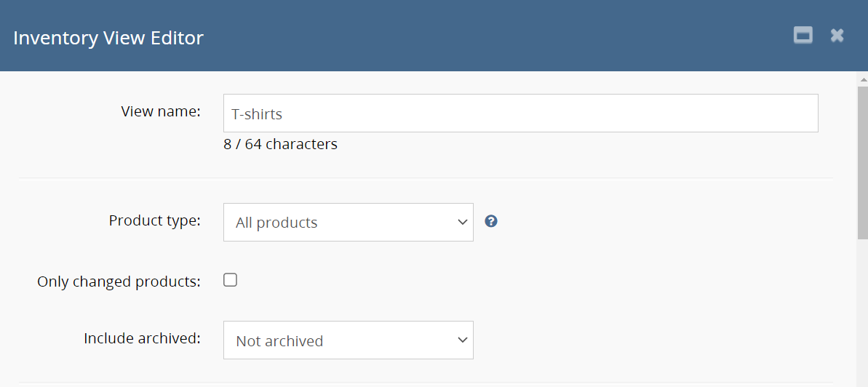Image resolution: width=868 pixels, height=387 pixels.
Task: Close the Inventory View Editor dialog
Action: [x=837, y=36]
